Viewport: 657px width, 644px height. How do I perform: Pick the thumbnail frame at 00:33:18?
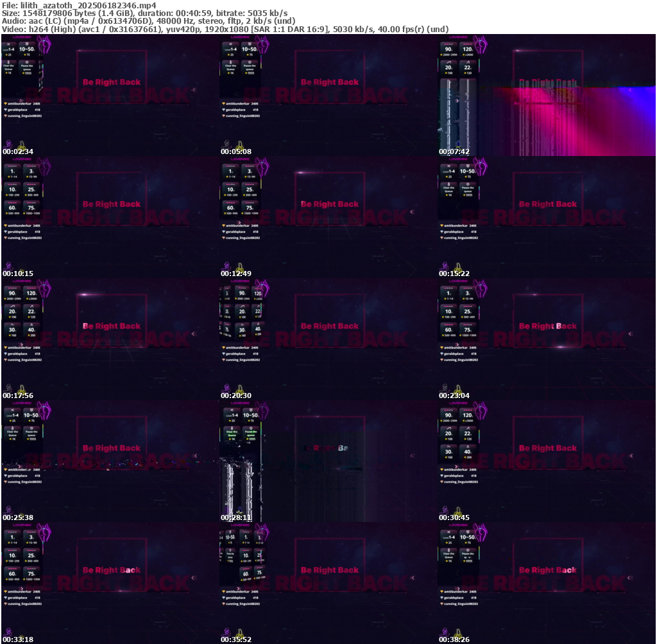110,583
